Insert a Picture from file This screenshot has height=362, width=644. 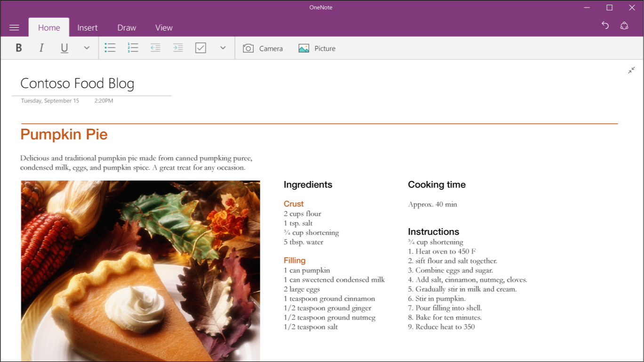tap(317, 49)
